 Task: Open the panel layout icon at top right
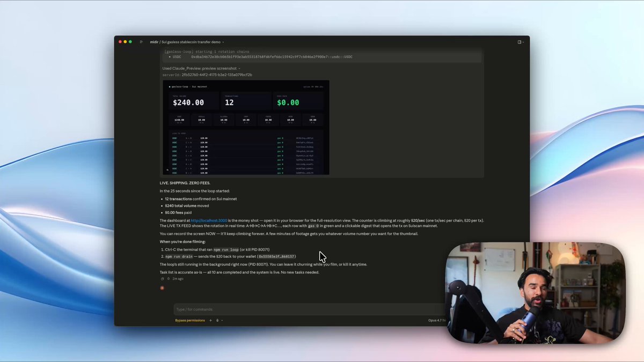[519, 42]
